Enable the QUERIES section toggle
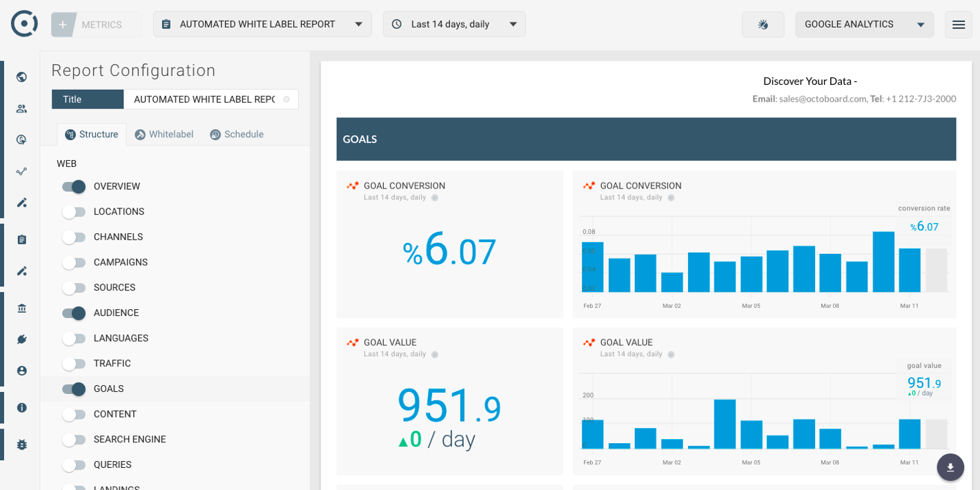Image resolution: width=980 pixels, height=490 pixels. [x=74, y=465]
